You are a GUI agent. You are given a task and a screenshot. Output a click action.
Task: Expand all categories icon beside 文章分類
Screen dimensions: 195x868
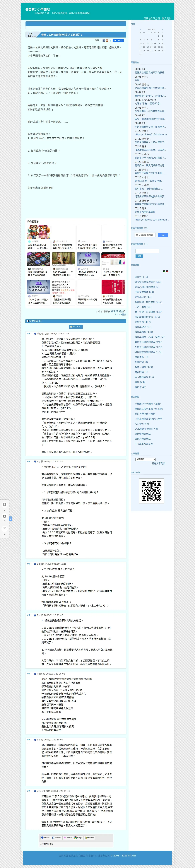coord(164,272)
